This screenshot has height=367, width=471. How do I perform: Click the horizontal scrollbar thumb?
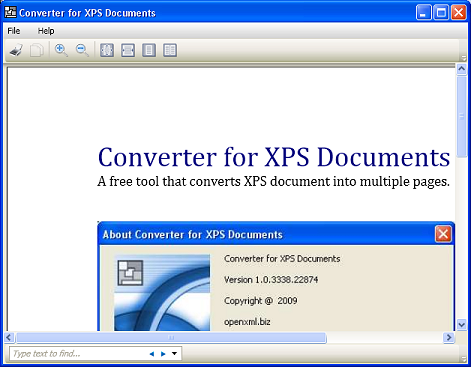pyautogui.click(x=171, y=338)
